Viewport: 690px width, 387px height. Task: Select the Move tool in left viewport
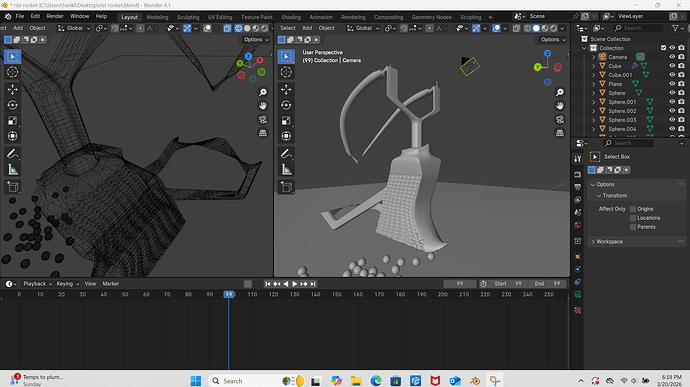12,89
